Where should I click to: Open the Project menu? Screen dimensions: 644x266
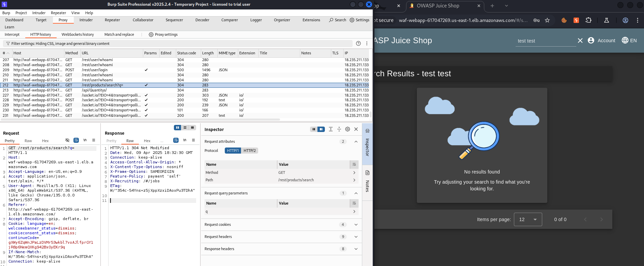(21, 13)
